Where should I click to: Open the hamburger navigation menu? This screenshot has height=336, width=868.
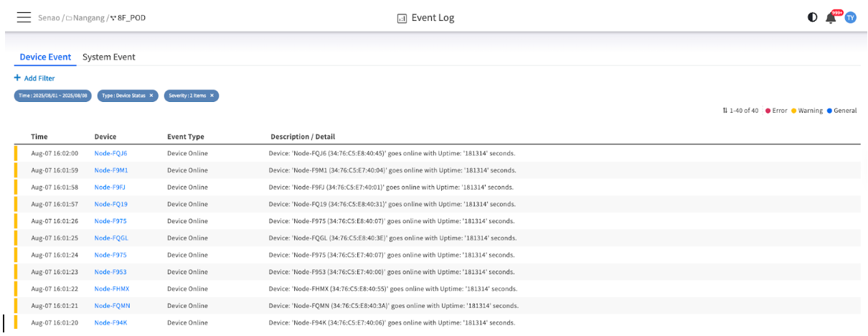[x=24, y=17]
